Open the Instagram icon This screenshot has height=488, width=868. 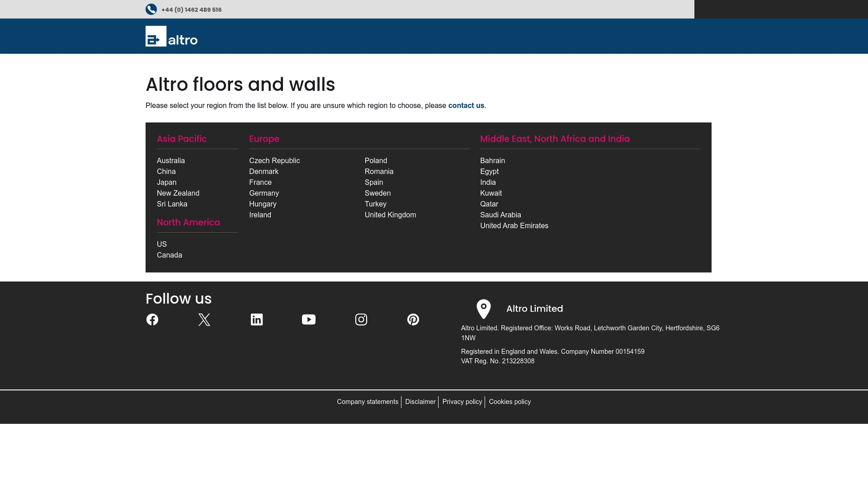pos(361,319)
